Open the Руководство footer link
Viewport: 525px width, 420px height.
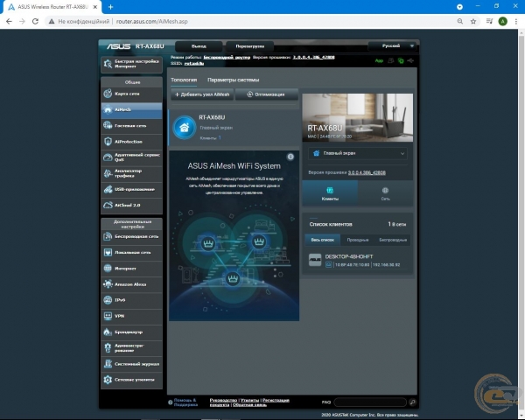click(x=223, y=400)
